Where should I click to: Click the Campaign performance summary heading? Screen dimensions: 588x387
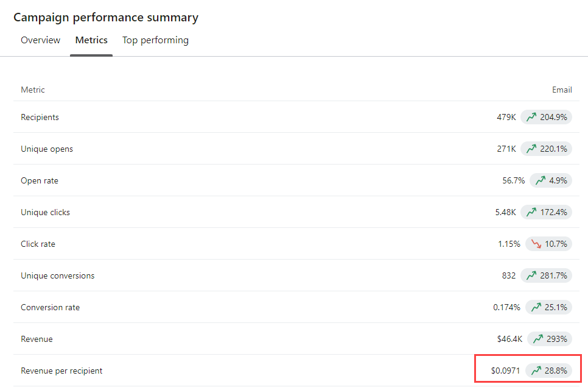coord(106,18)
